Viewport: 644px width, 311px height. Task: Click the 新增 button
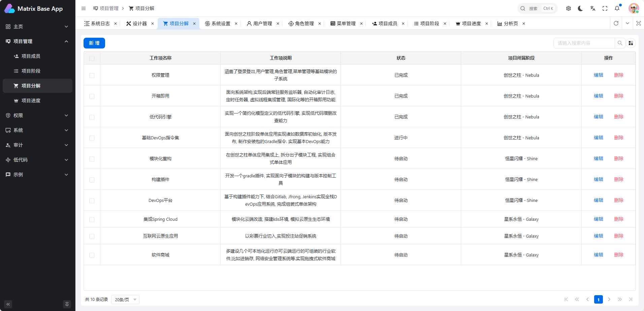(x=94, y=43)
